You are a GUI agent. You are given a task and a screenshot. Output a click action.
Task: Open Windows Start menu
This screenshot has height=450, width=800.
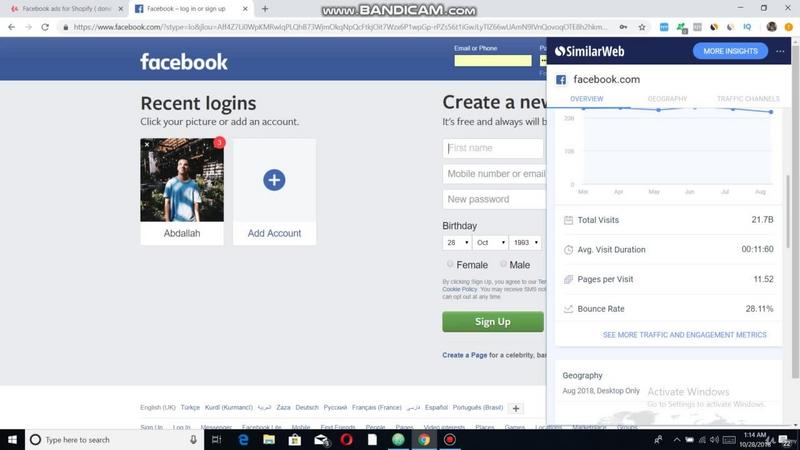(12, 439)
